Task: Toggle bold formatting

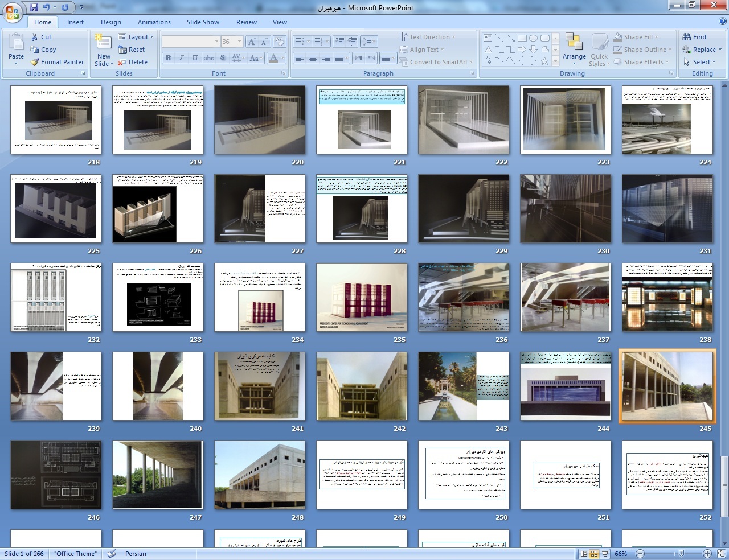Action: (168, 58)
